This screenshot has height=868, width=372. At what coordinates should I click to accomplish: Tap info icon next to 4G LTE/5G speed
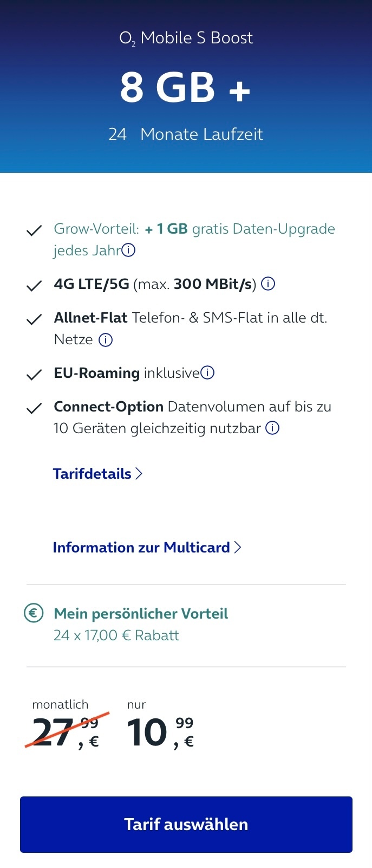[x=268, y=284]
